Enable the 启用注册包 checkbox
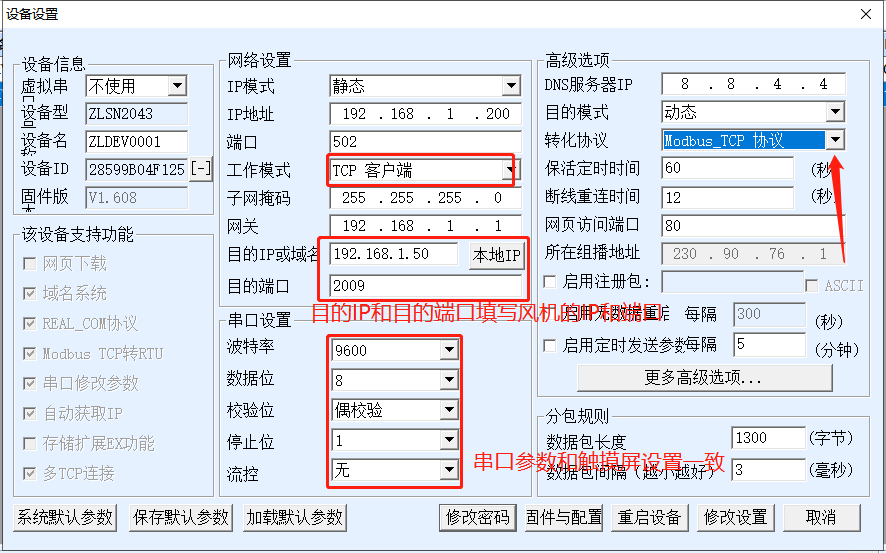 pos(550,282)
